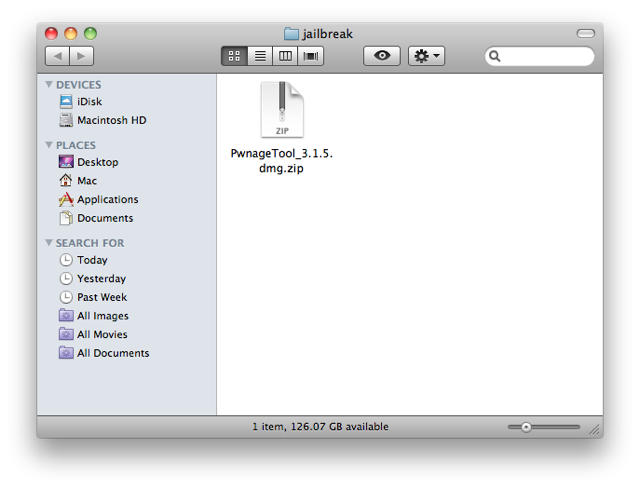Collapse the SEARCH FOR section
Viewport: 640px width, 489px height.
(49, 243)
